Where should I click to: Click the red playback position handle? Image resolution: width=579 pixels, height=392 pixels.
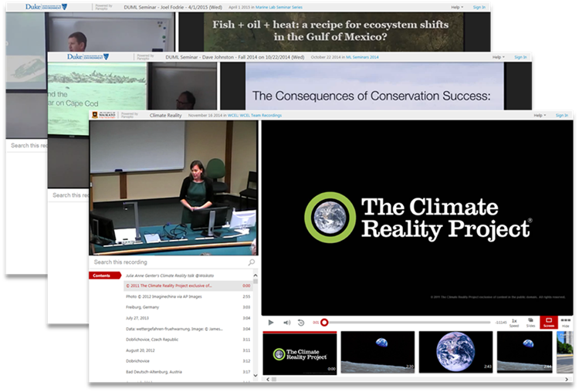tap(324, 323)
